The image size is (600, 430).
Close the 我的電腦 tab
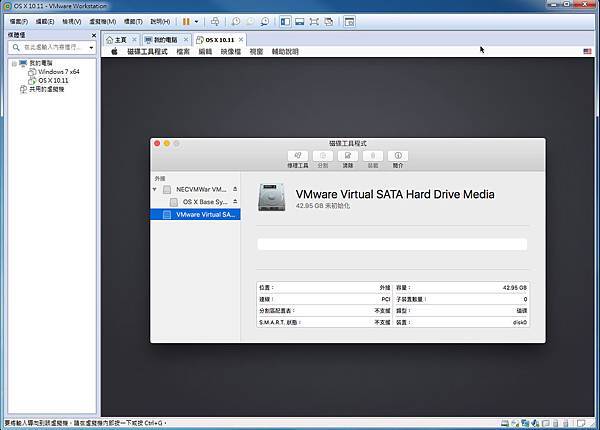point(186,39)
